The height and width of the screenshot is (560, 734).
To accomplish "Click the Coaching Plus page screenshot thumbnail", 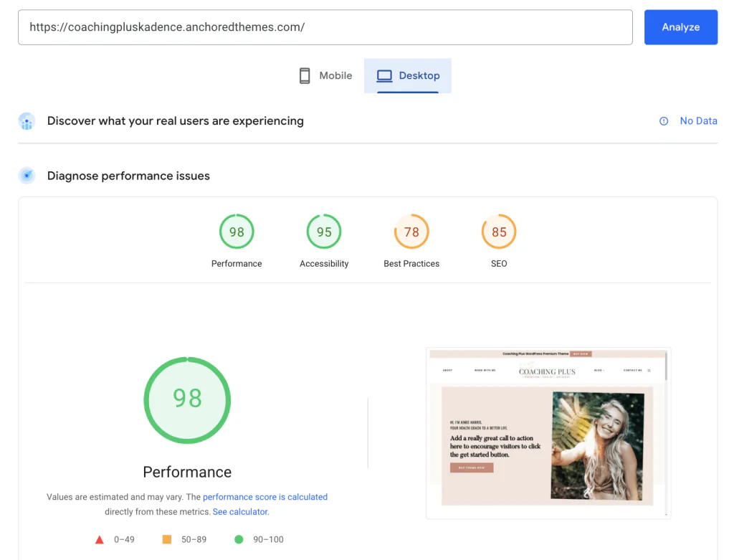I will tap(548, 433).
